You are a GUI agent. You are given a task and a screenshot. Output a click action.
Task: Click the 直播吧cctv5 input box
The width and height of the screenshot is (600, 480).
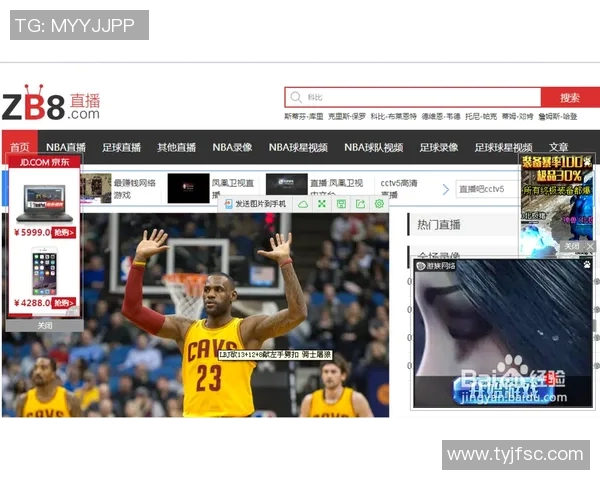pos(487,189)
